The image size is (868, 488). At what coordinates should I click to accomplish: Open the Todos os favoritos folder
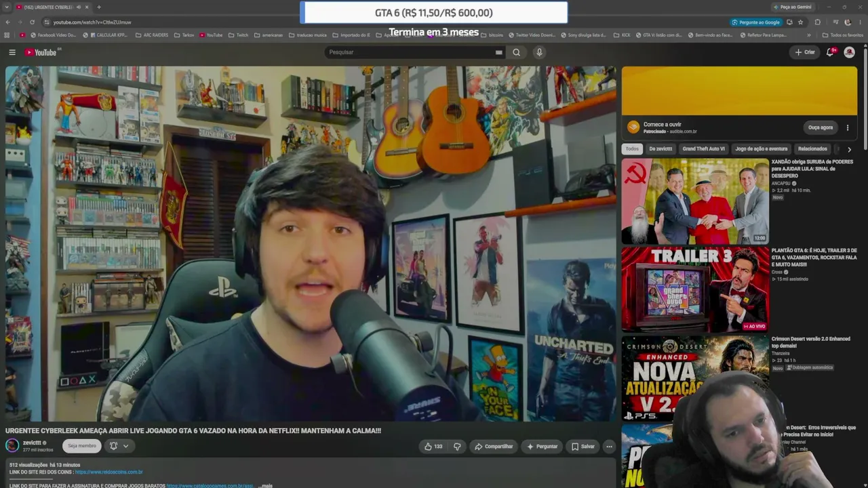tap(843, 35)
